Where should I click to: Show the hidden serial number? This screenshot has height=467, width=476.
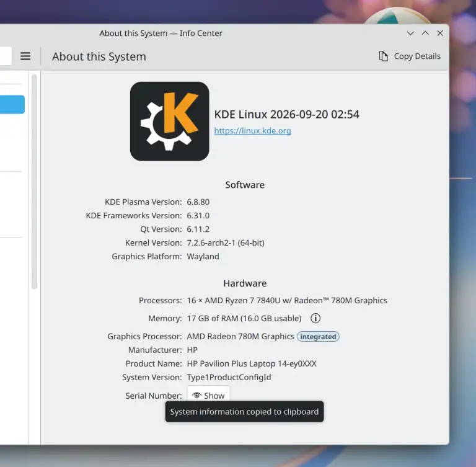point(208,395)
